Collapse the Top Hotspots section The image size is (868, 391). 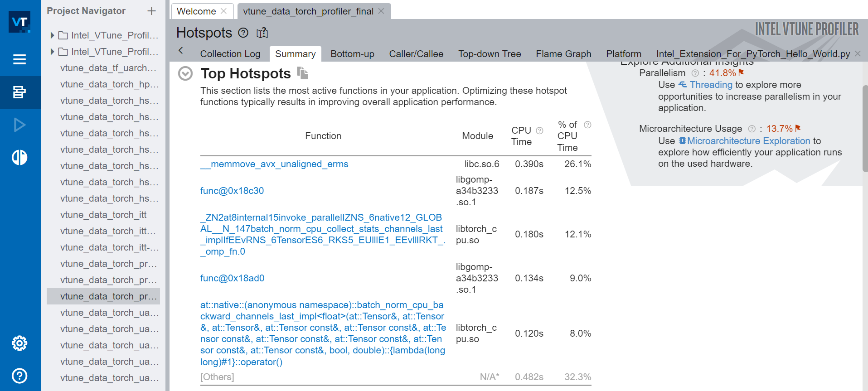tap(185, 73)
